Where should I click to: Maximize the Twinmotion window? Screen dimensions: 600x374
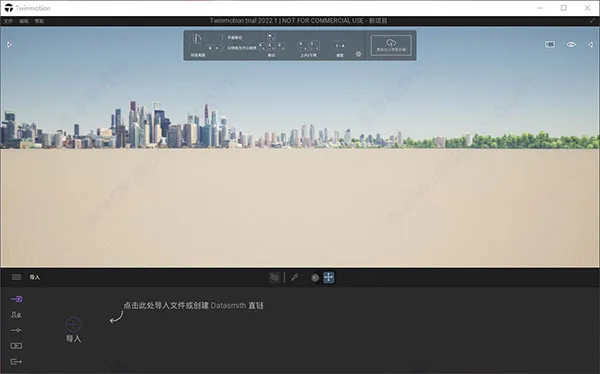pos(564,8)
